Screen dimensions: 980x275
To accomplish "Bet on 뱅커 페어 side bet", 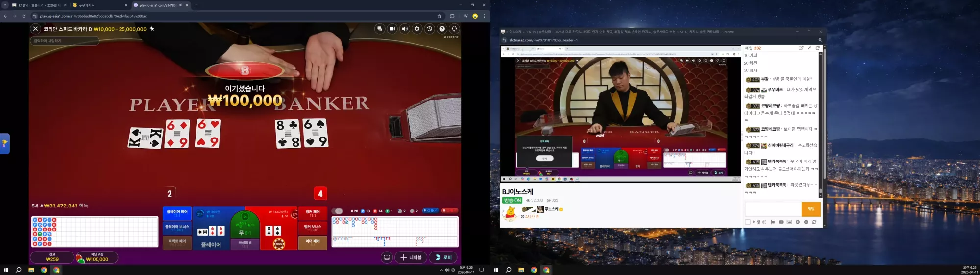I will (313, 213).
